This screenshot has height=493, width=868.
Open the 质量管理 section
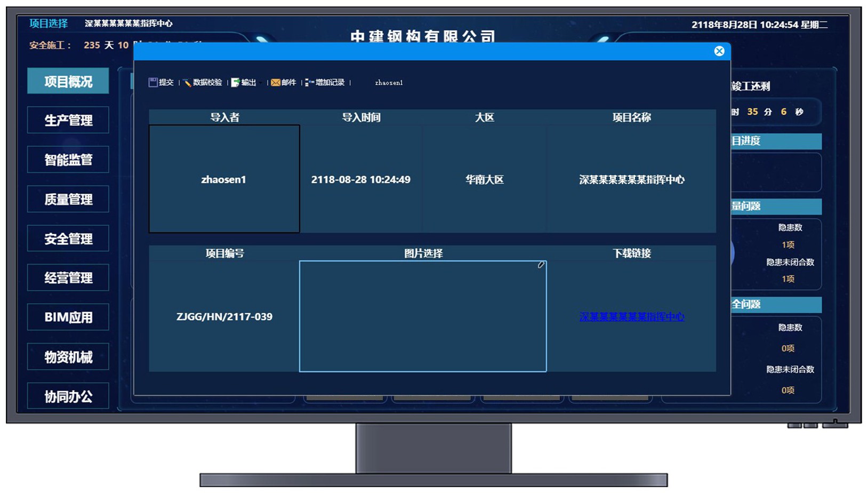click(x=68, y=199)
